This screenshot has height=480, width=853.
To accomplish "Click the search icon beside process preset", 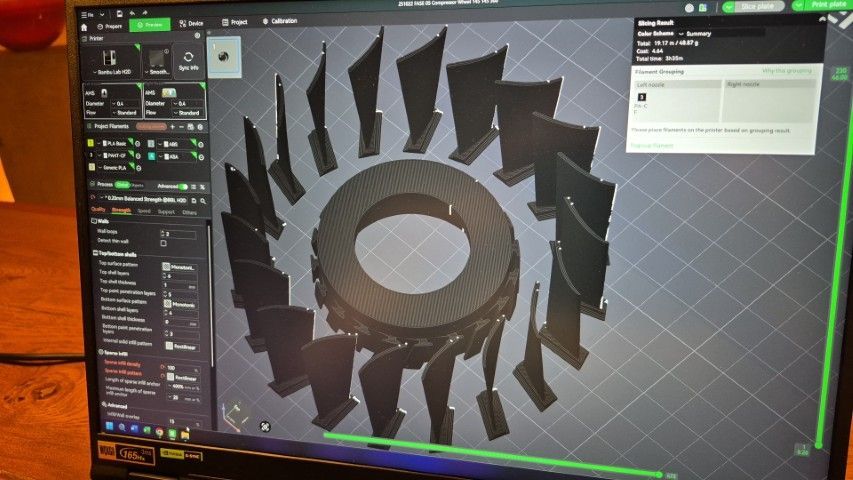I will 201,198.
